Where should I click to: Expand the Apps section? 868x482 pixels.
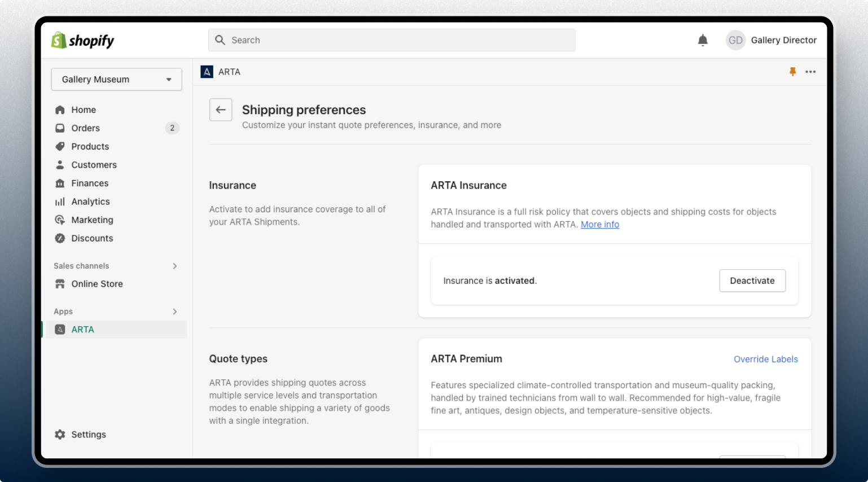(x=174, y=311)
